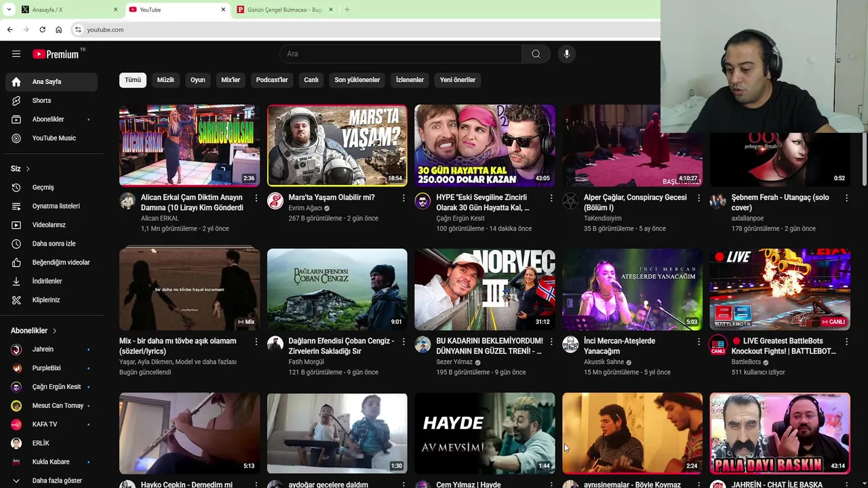Open ERLİK subscription channel
The width and height of the screenshot is (868, 488).
[x=52, y=443]
